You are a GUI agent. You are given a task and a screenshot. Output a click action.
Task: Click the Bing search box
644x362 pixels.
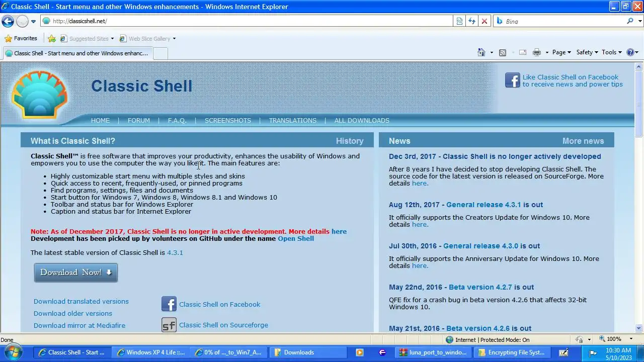pos(559,21)
